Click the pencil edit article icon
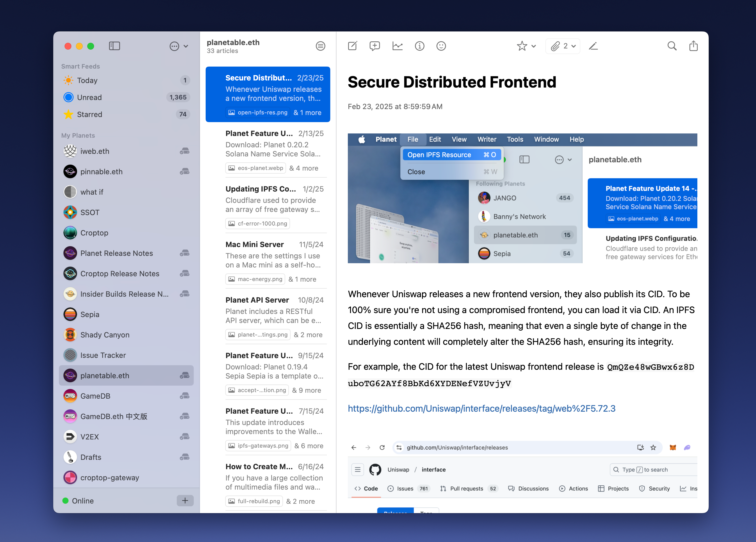Screen dimensions: 756x542 point(593,46)
